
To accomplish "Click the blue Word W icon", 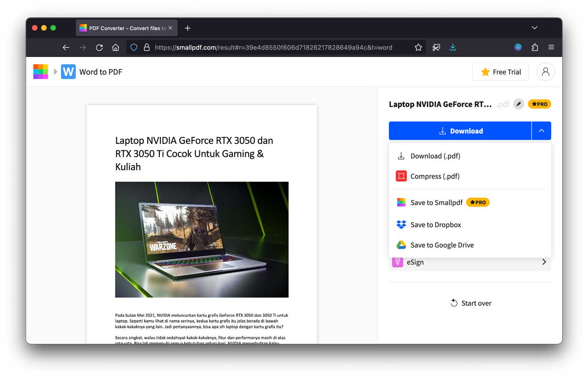I will click(x=68, y=72).
